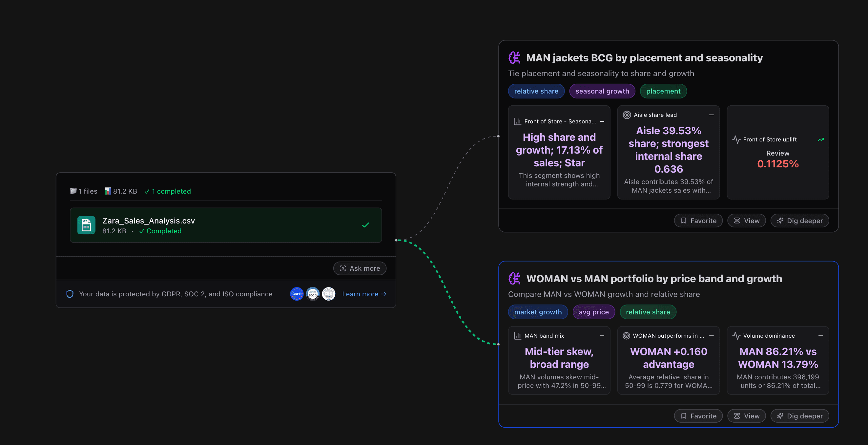Click the GDPR compliance badge
Screen dimensions: 868x445
click(x=297, y=294)
